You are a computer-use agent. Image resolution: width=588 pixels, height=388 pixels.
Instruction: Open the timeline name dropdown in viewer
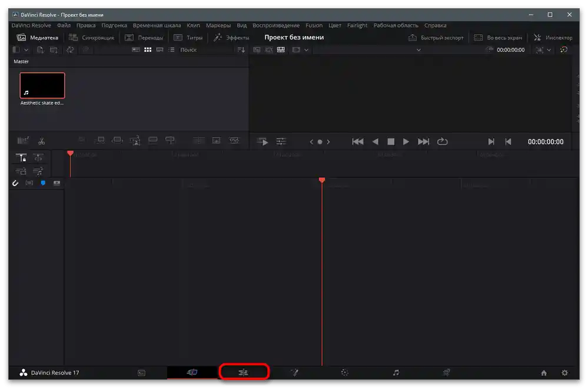pyautogui.click(x=418, y=50)
